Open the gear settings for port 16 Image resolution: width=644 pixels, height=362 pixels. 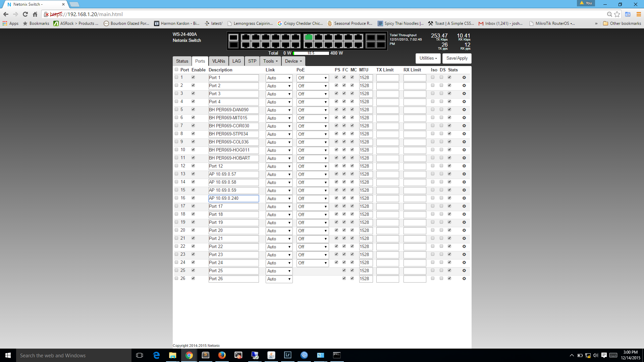tap(464, 198)
